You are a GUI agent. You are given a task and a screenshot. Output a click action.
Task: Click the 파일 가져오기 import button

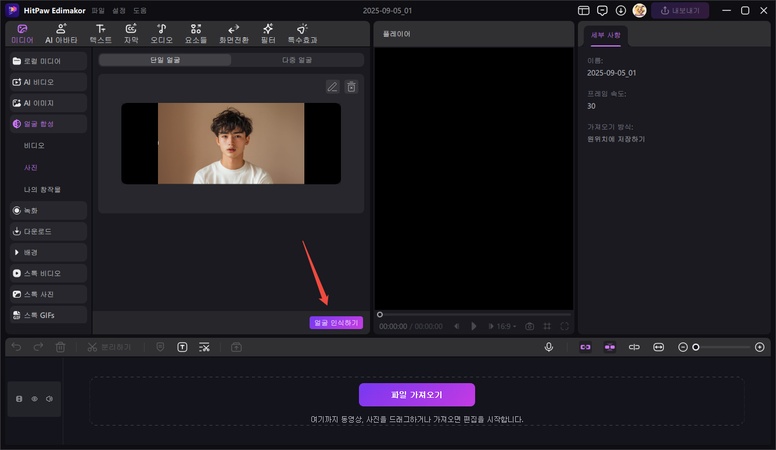(417, 395)
